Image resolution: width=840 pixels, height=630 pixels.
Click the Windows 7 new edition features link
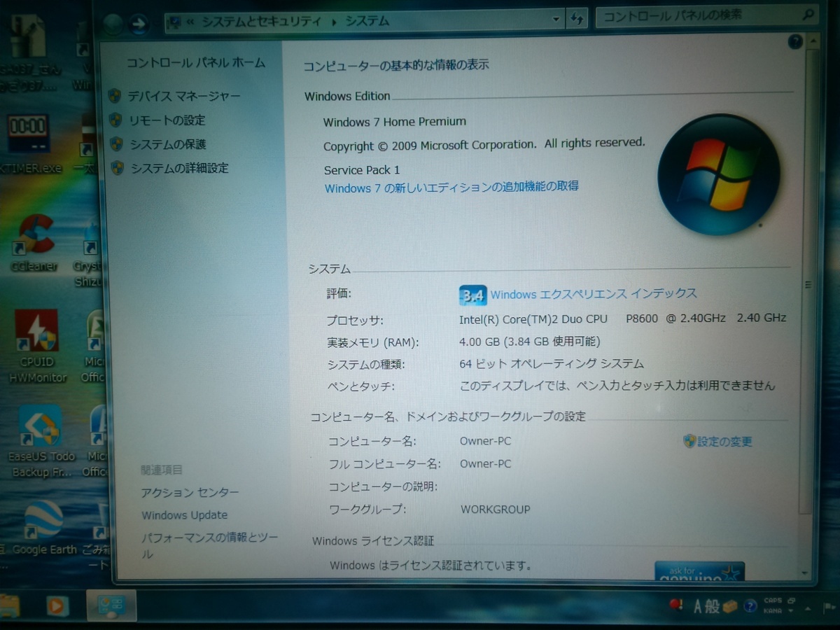tap(451, 188)
